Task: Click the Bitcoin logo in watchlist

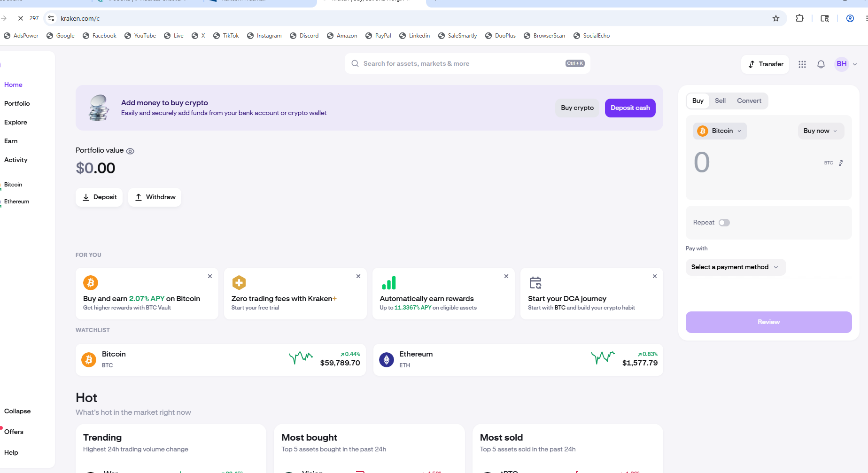Action: tap(89, 360)
